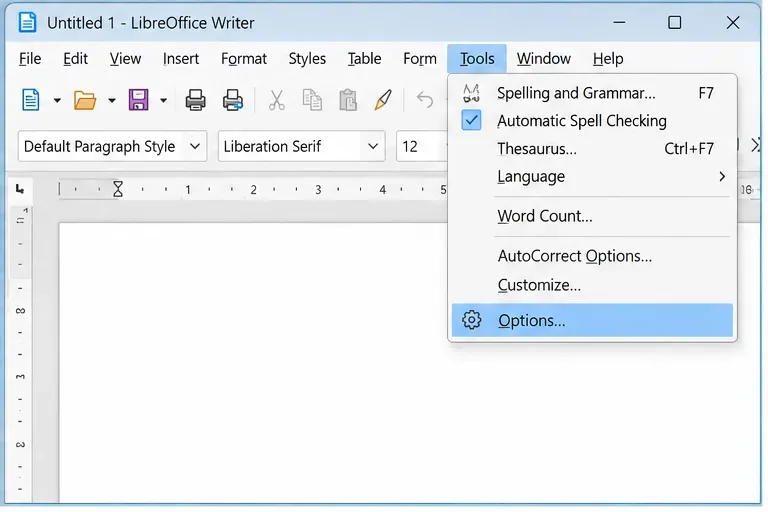
Task: Select the Clone Formatting paintbrush icon
Action: point(383,100)
